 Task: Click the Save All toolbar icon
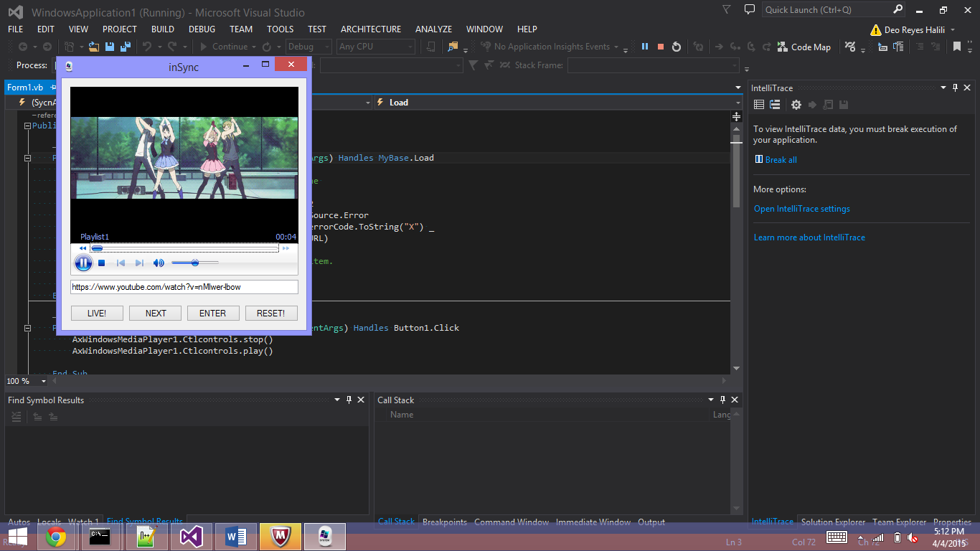[126, 47]
